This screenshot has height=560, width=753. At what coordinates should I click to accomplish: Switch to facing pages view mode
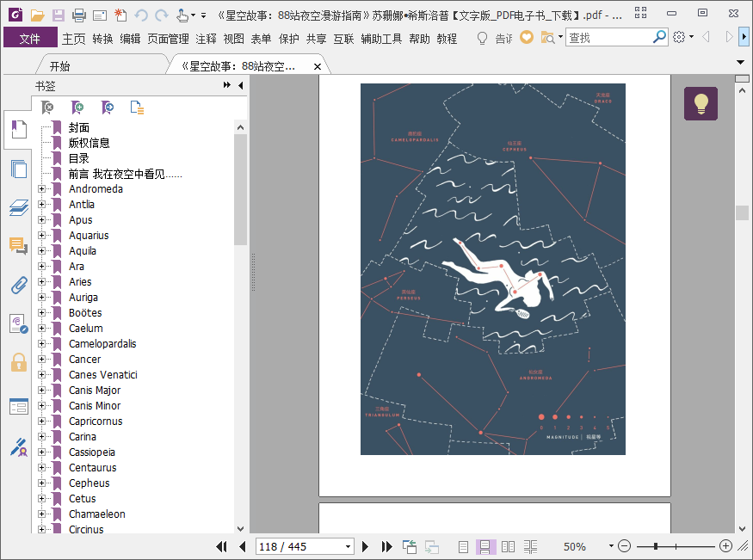(508, 546)
